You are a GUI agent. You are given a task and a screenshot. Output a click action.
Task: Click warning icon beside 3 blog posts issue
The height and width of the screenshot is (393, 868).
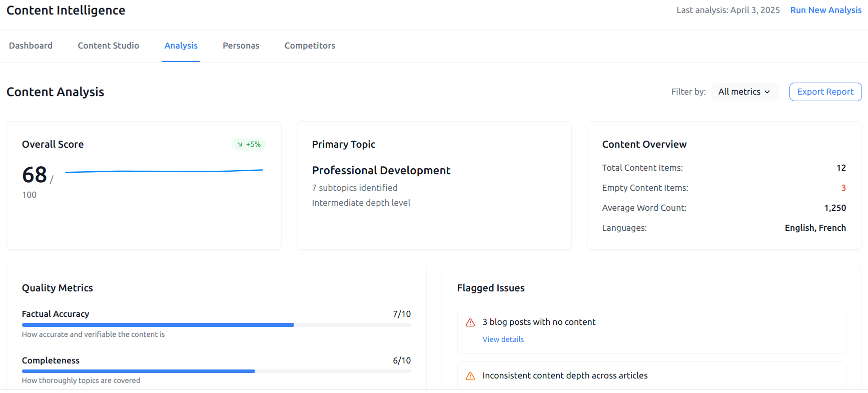[470, 322]
